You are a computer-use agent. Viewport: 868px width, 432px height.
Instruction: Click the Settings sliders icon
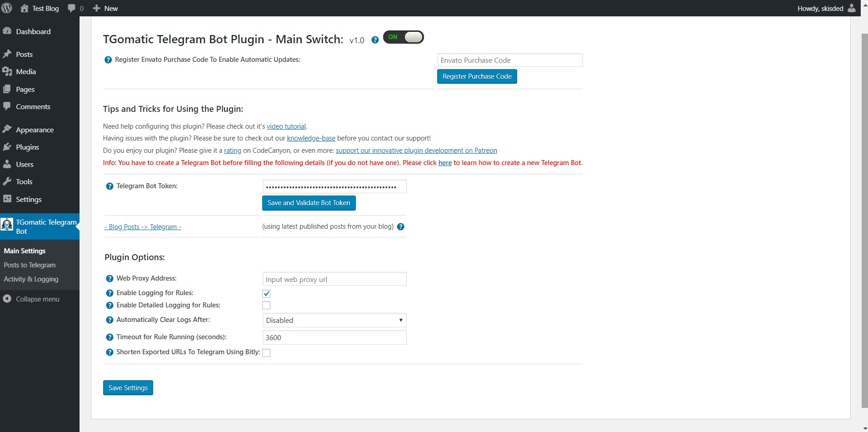[7, 199]
